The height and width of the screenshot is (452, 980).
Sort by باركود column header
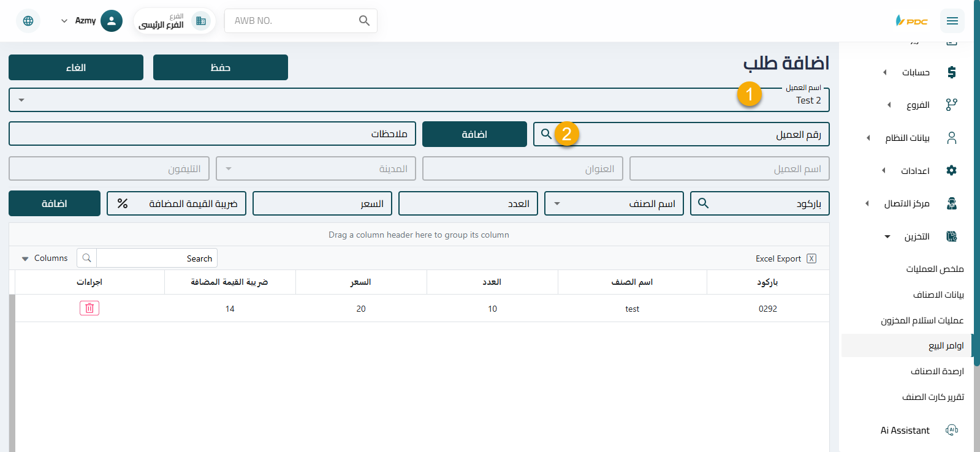768,282
